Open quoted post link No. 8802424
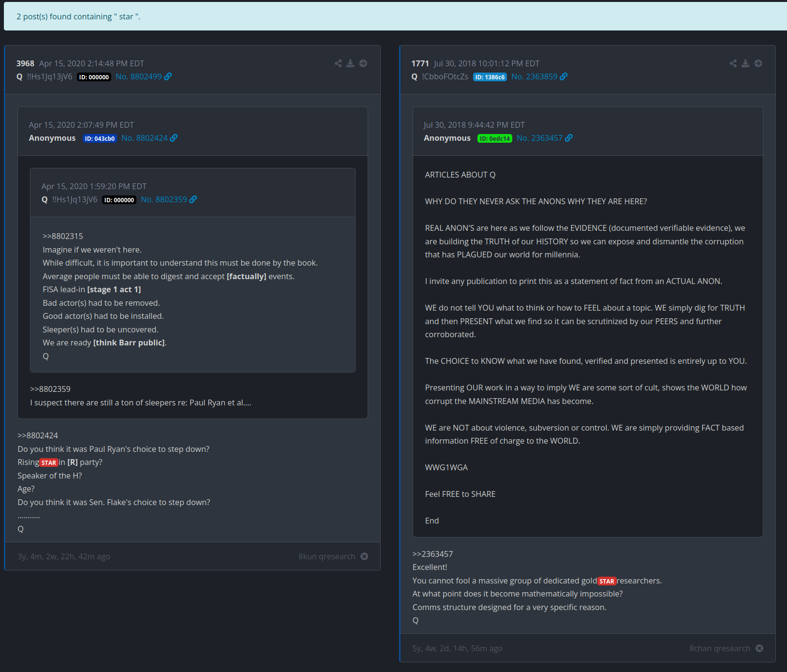787x672 pixels. pos(144,138)
